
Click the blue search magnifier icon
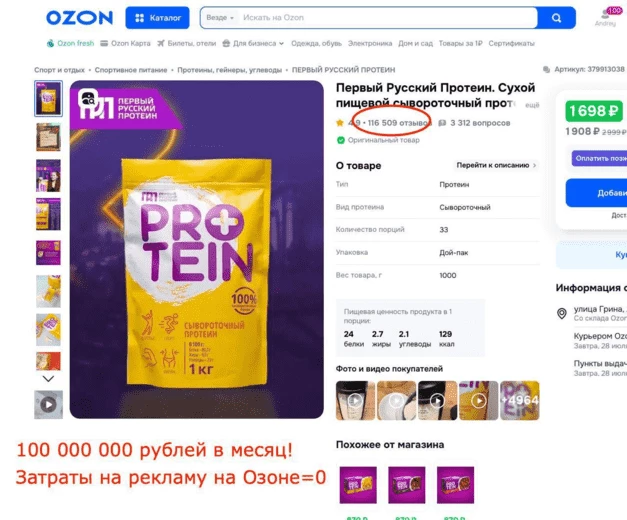coord(556,18)
